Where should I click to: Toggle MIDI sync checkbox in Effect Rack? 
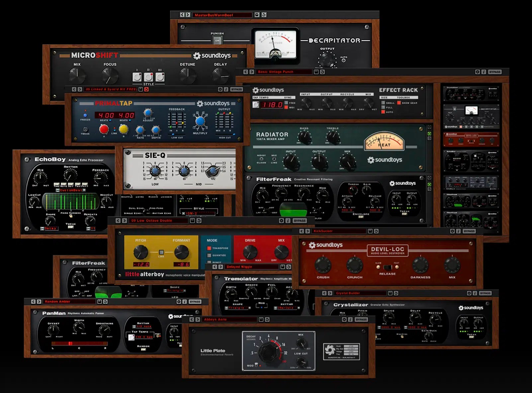(286, 107)
